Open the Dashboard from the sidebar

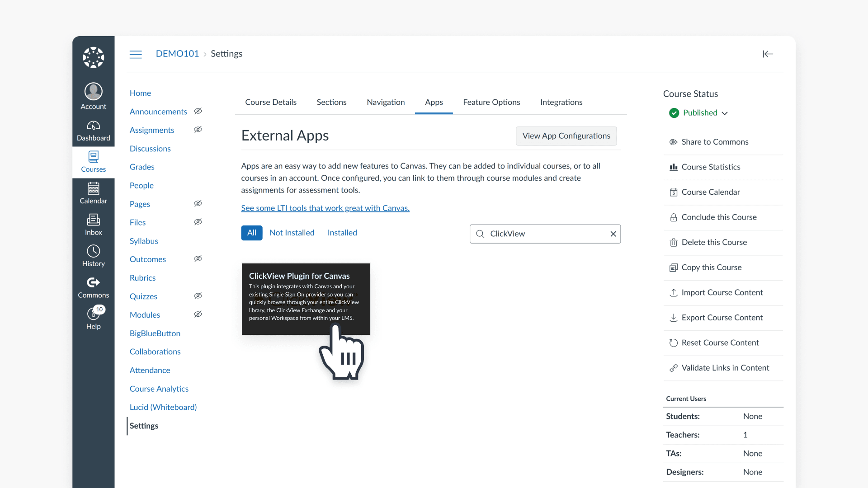[93, 130]
